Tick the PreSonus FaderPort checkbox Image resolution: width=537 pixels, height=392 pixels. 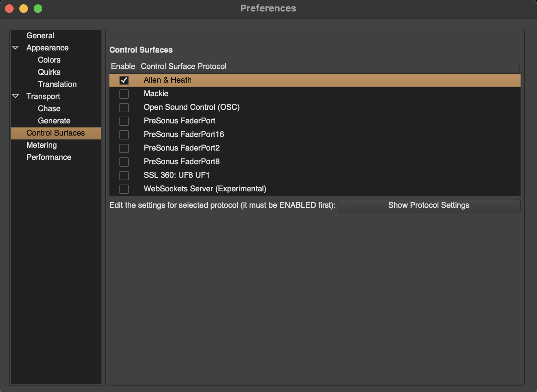point(124,121)
